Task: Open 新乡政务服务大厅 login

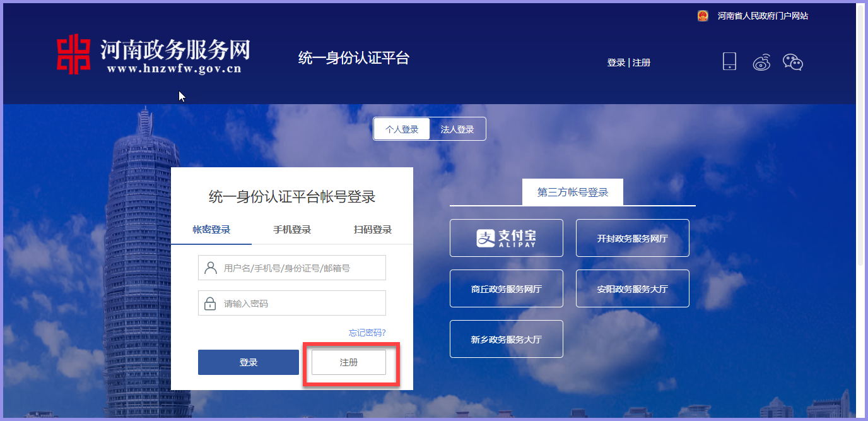Action: click(507, 339)
